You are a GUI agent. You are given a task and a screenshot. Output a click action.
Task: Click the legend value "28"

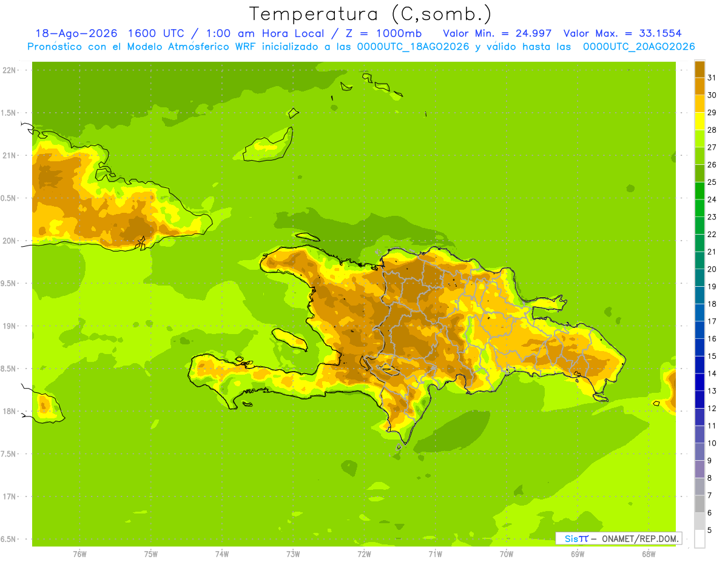click(712, 130)
